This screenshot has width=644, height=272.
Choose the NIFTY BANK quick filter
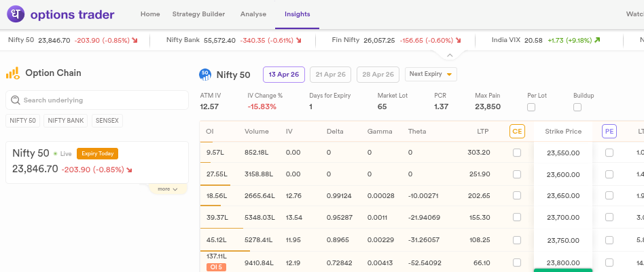66,121
